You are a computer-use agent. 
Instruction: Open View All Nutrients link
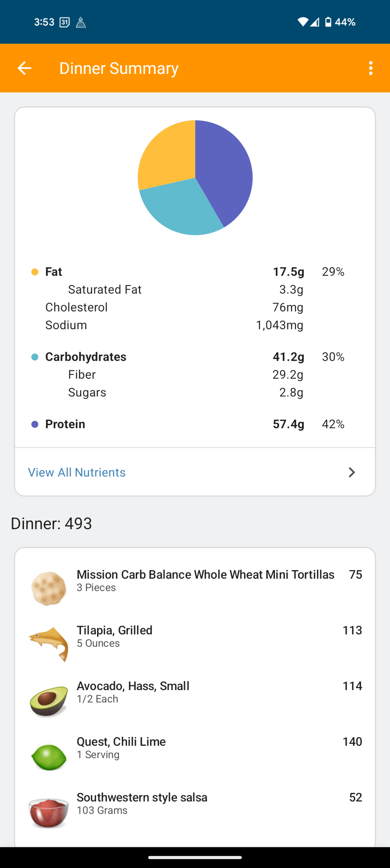click(77, 472)
